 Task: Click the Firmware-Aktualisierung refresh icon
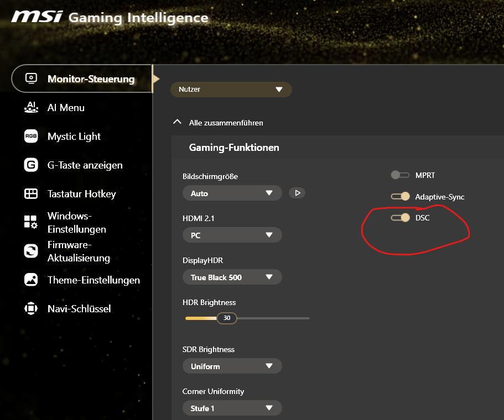click(x=31, y=251)
